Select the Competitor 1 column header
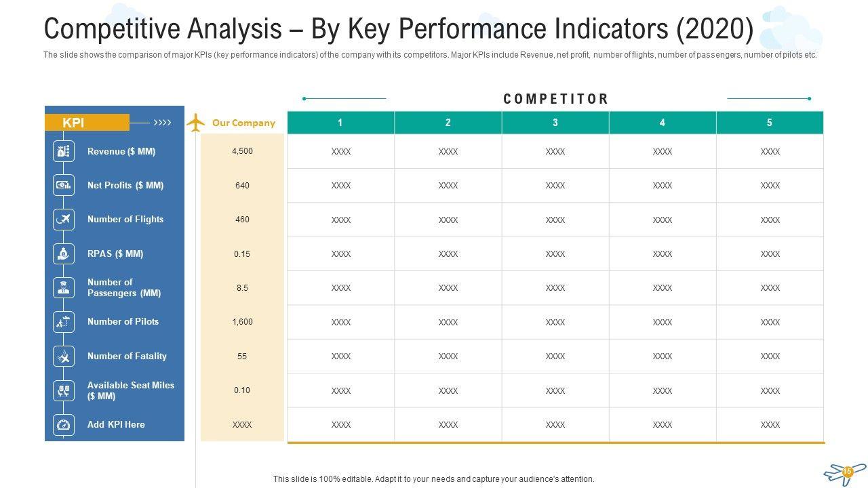Viewport: 868px width, 488px height. (340, 123)
